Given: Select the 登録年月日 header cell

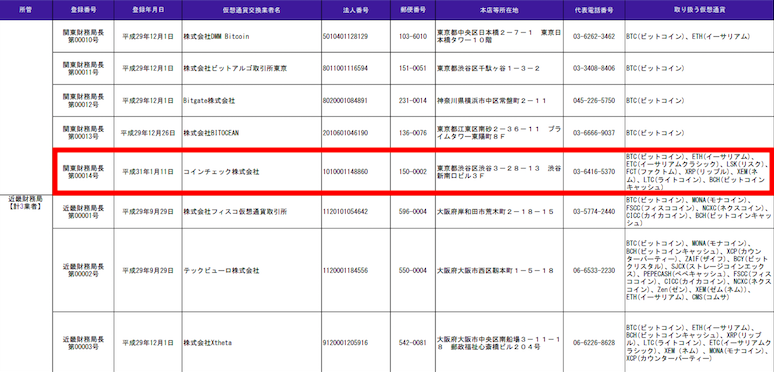Looking at the screenshot, I should coord(148,10).
